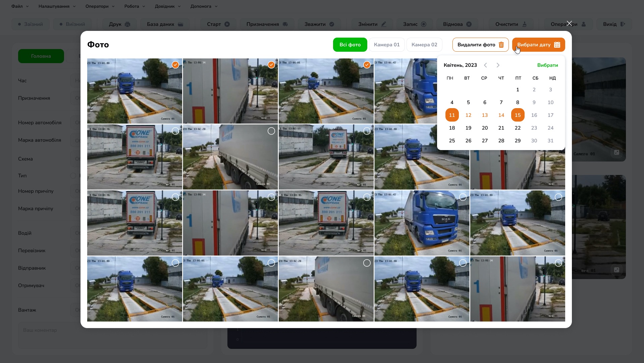The height and width of the screenshot is (363, 644).
Task: Tick the circle on the 13:02:20 photo in the second row
Action: coord(271,131)
